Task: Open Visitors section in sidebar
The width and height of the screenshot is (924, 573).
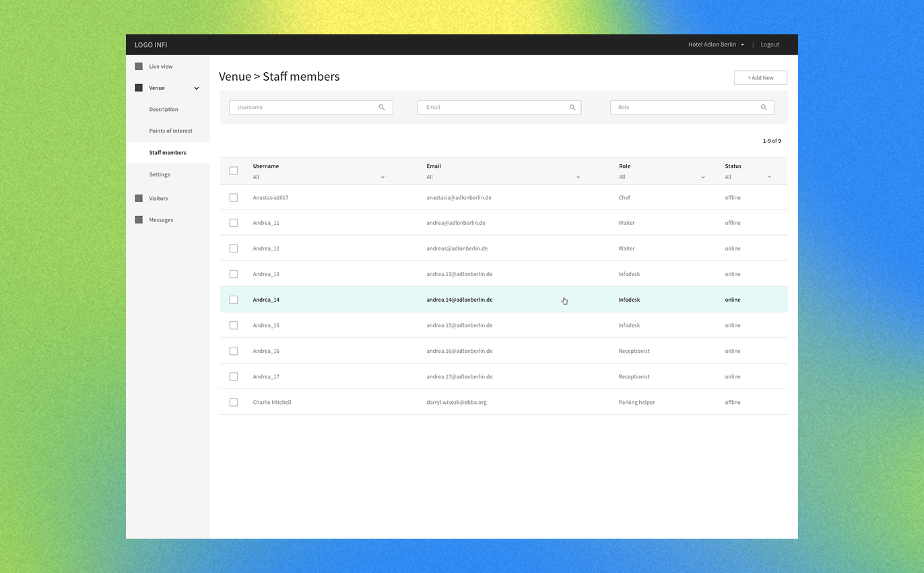Action: pyautogui.click(x=158, y=199)
